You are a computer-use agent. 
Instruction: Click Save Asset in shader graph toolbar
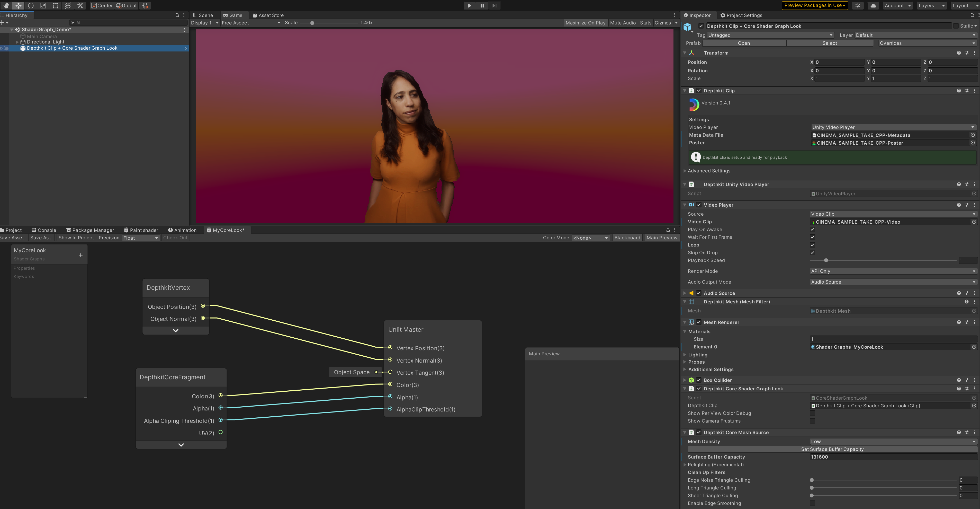12,238
